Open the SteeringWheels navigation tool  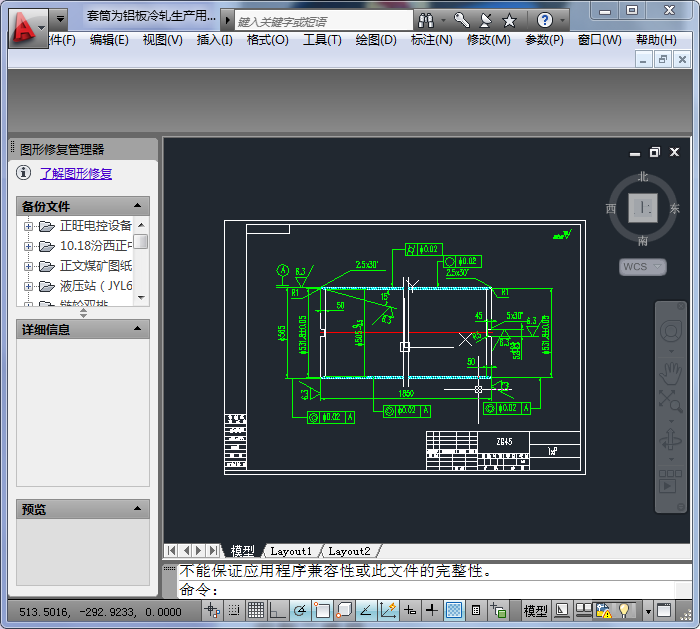[669, 331]
